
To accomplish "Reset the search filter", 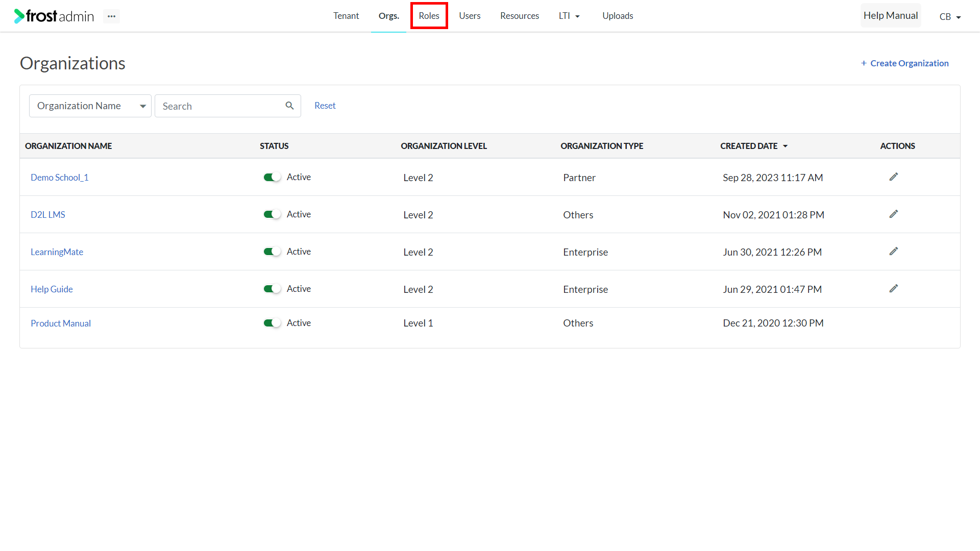I will tap(325, 106).
